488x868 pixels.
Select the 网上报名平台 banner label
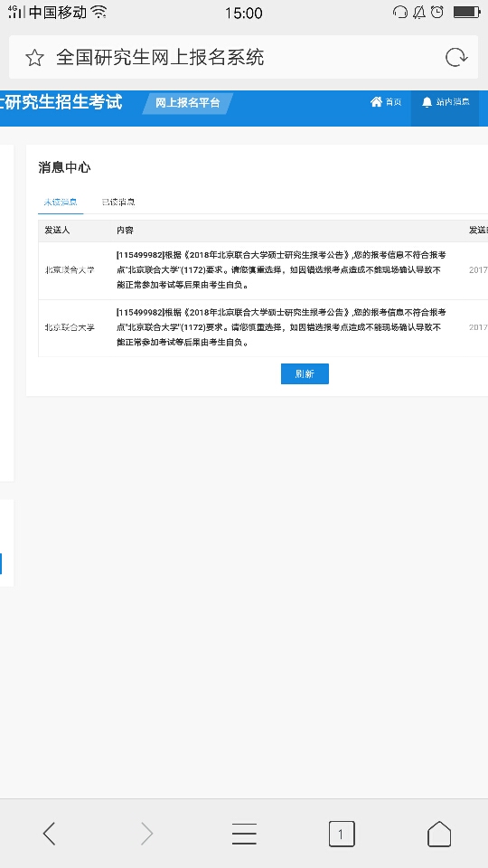pyautogui.click(x=188, y=103)
